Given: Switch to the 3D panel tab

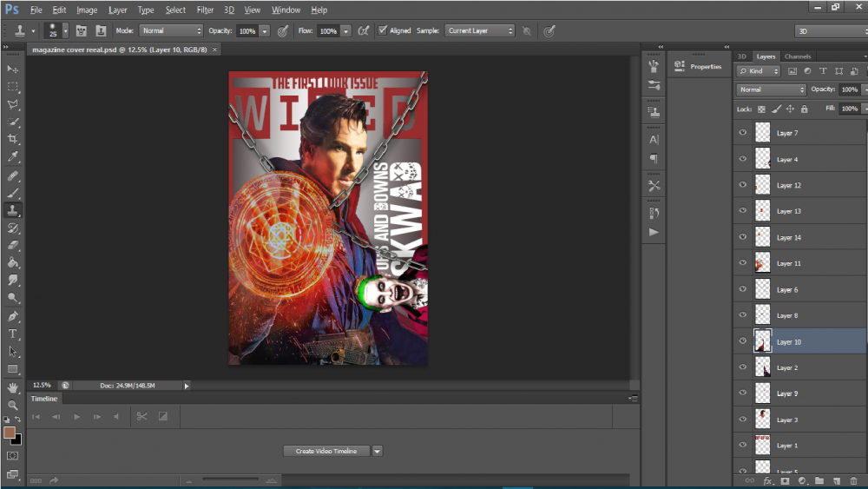Looking at the screenshot, I should (742, 56).
